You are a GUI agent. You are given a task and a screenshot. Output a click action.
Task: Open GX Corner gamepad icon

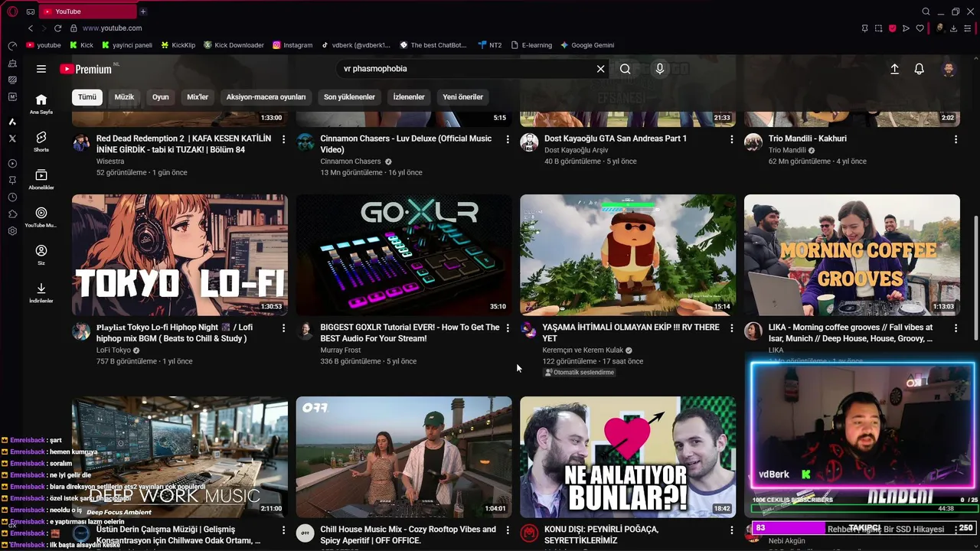[31, 11]
